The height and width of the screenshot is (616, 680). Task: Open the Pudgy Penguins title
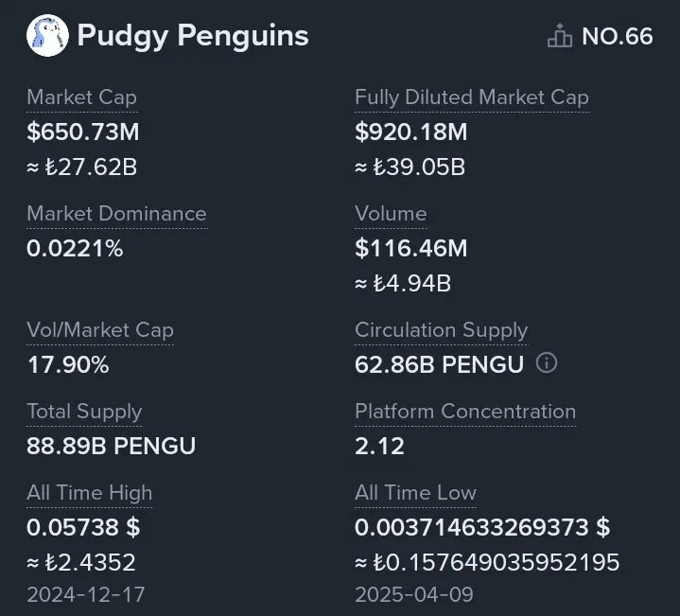pos(193,36)
